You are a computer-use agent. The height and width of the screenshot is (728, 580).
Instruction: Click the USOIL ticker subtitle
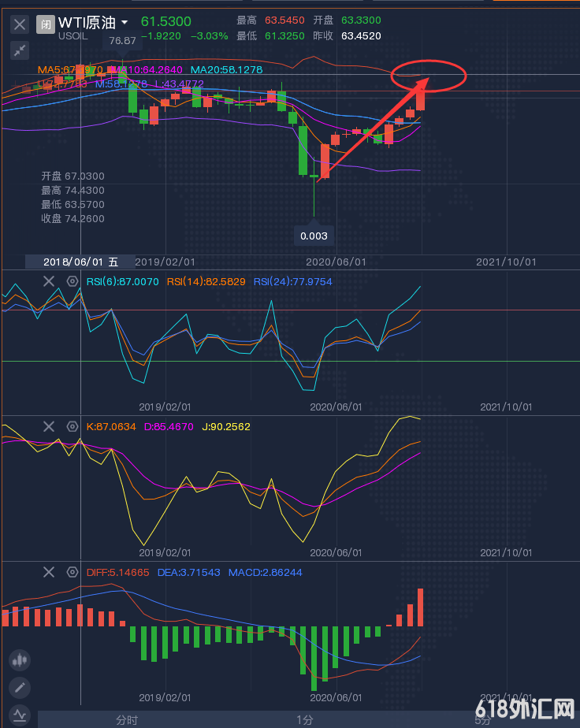coord(73,35)
